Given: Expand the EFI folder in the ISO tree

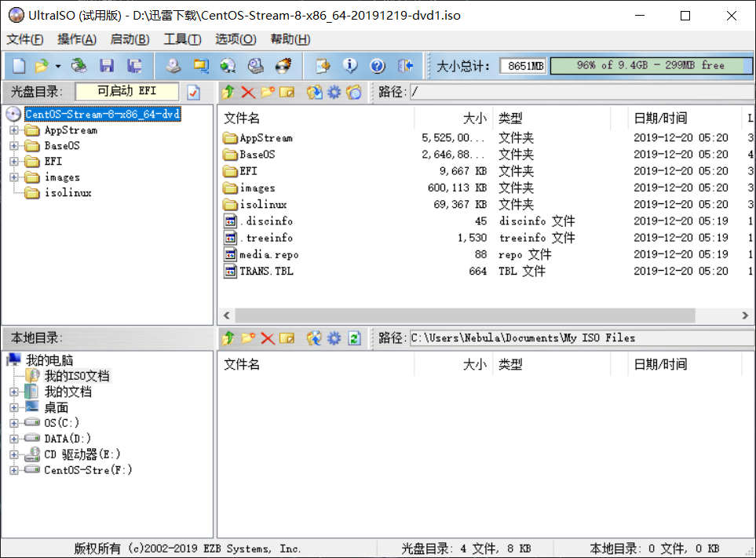Looking at the screenshot, I should point(14,162).
